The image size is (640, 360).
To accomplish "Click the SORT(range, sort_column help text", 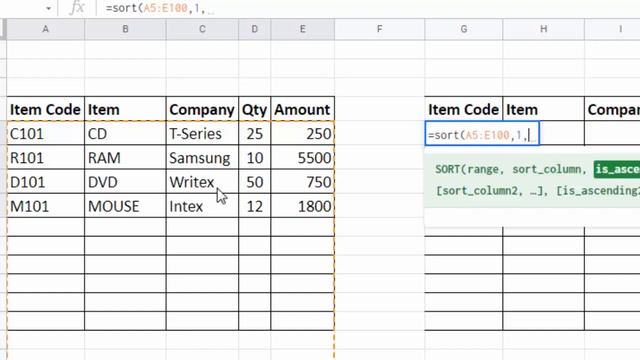I will [x=511, y=169].
